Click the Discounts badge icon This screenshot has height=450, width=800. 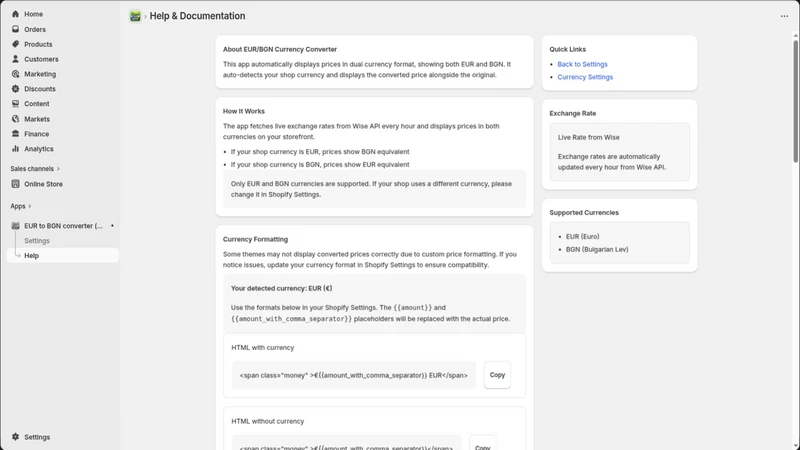tap(15, 89)
